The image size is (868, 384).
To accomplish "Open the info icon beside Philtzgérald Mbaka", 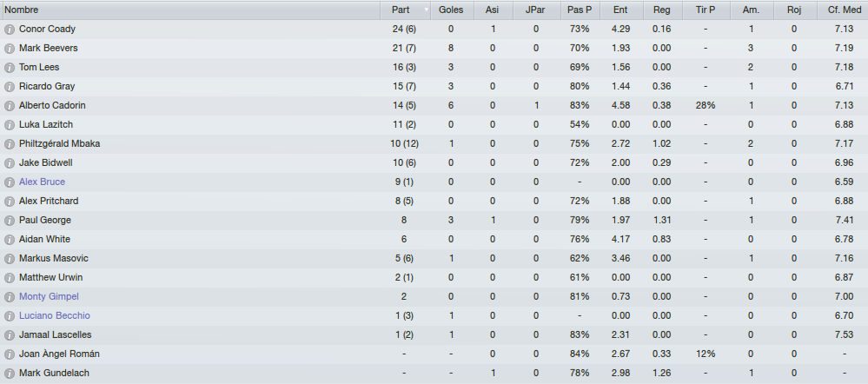I will coord(9,144).
